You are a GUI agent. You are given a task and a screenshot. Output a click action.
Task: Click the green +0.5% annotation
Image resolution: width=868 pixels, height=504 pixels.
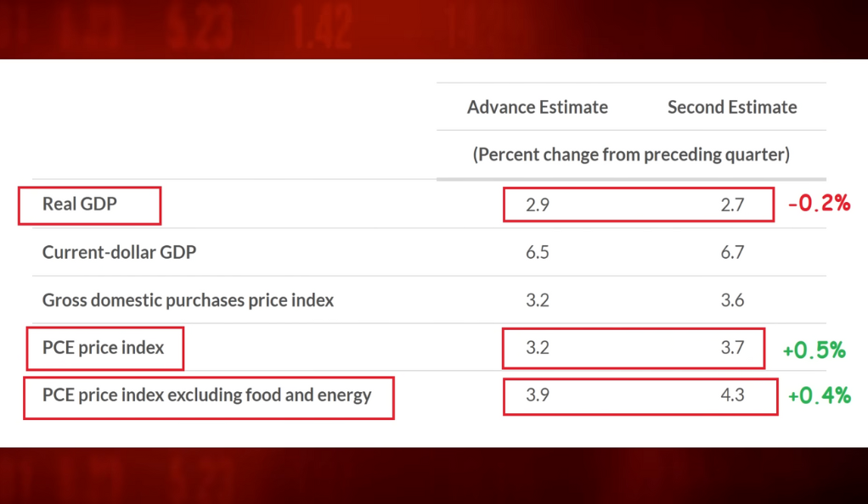click(x=814, y=350)
